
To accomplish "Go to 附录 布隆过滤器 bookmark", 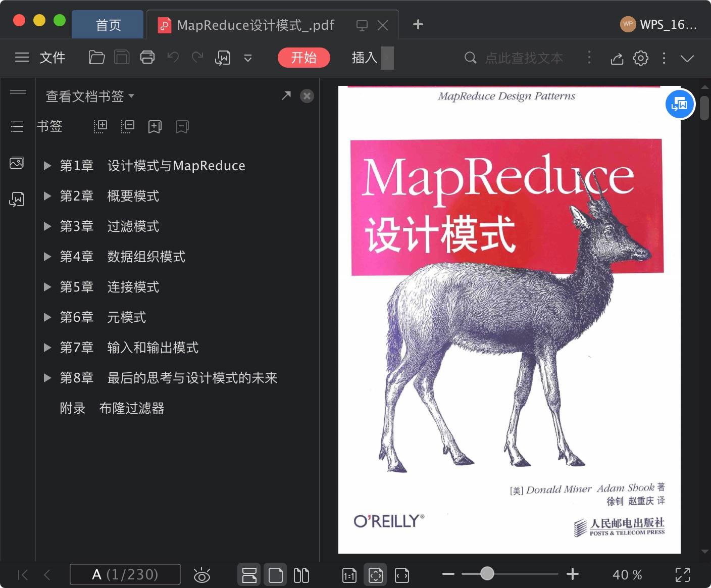I will click(112, 408).
